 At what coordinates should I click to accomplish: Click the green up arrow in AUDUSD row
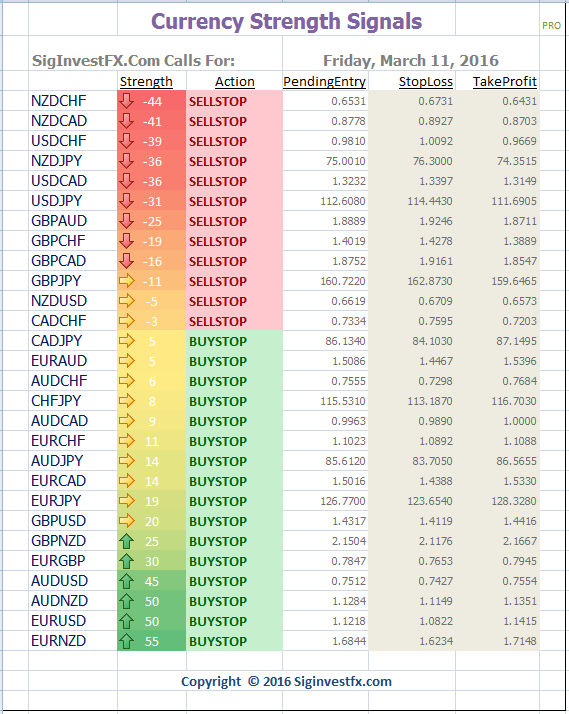[x=126, y=581]
